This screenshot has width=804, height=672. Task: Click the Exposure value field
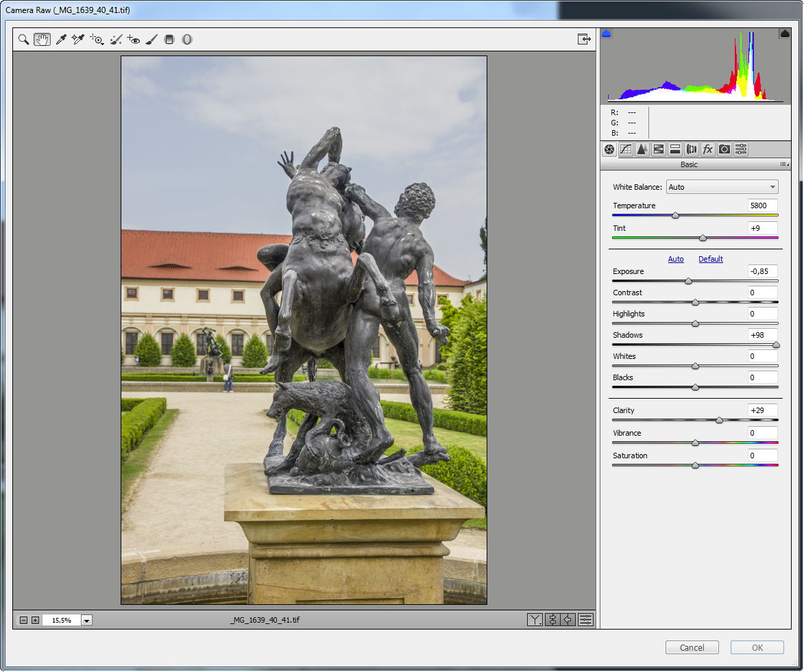tap(762, 271)
